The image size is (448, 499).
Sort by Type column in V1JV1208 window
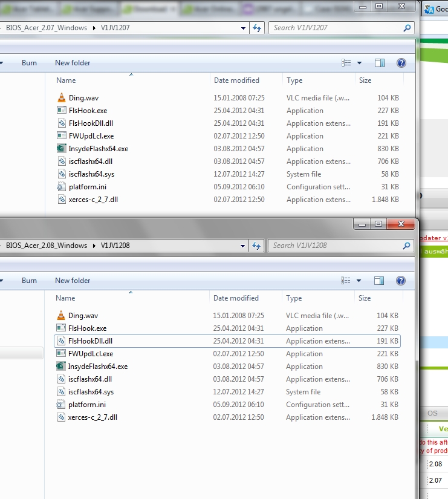tap(294, 298)
